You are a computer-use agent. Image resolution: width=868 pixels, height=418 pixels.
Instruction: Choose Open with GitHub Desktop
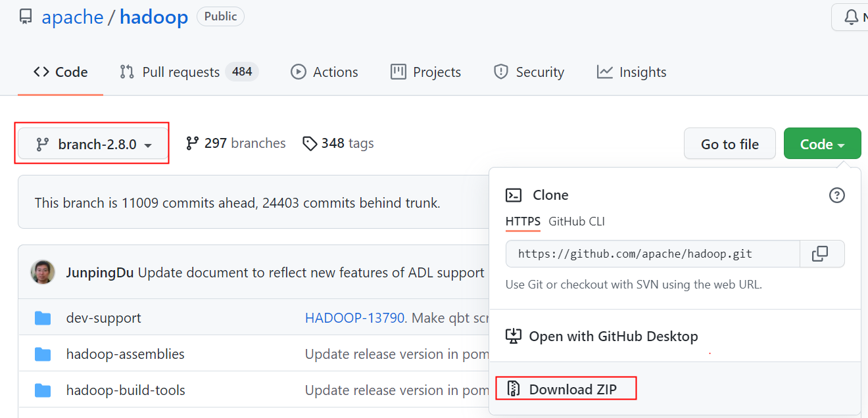pos(614,336)
